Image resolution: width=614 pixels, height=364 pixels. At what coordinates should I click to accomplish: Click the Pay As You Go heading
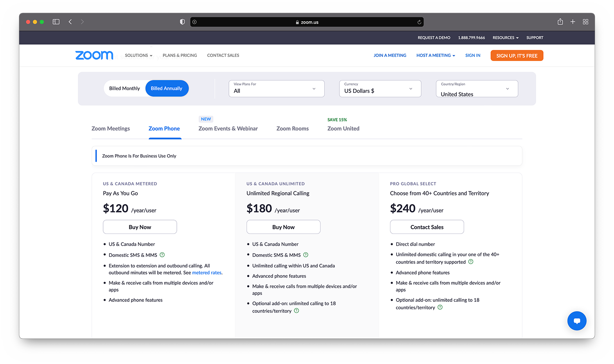tap(120, 193)
